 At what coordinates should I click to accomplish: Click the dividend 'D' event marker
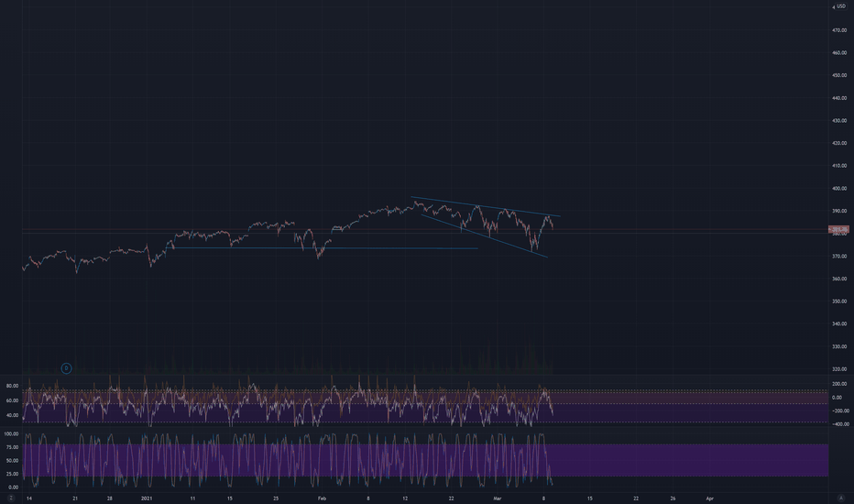pyautogui.click(x=66, y=368)
